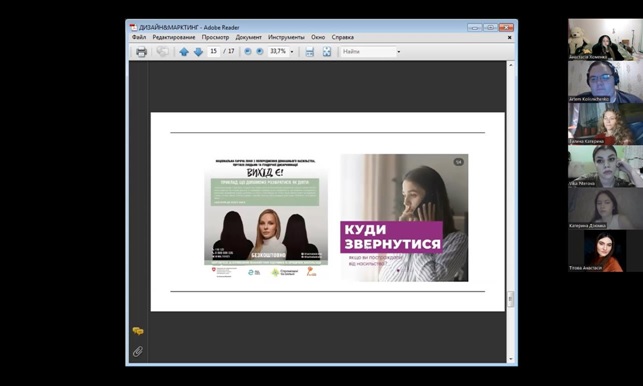Open the Инструменты menu

286,37
